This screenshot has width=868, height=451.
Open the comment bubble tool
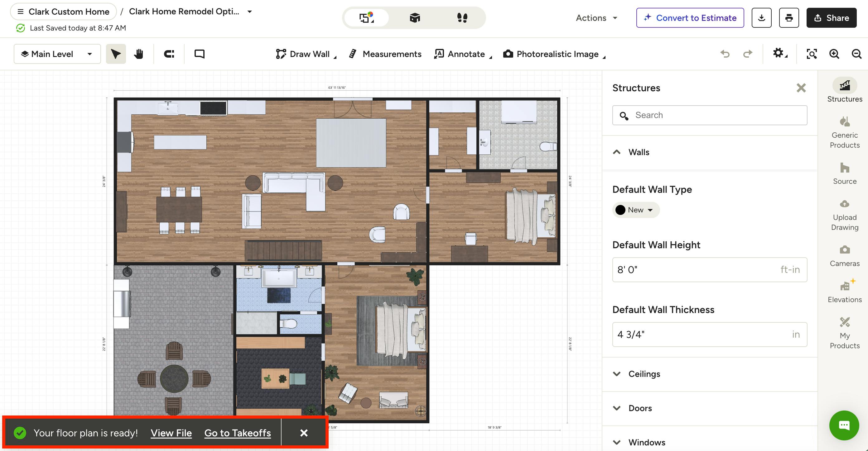point(200,54)
